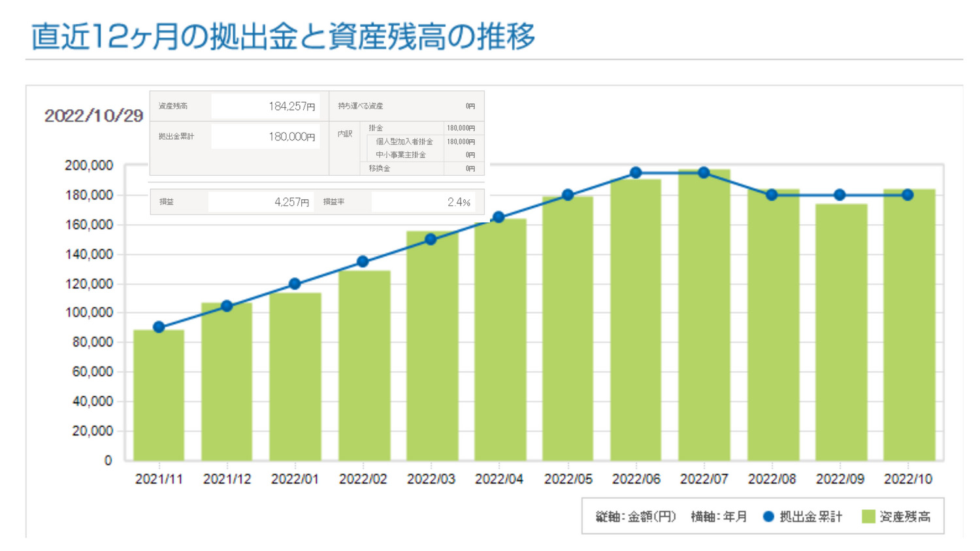
Task: Click the 160,000 y-axis label
Action: 89,224
